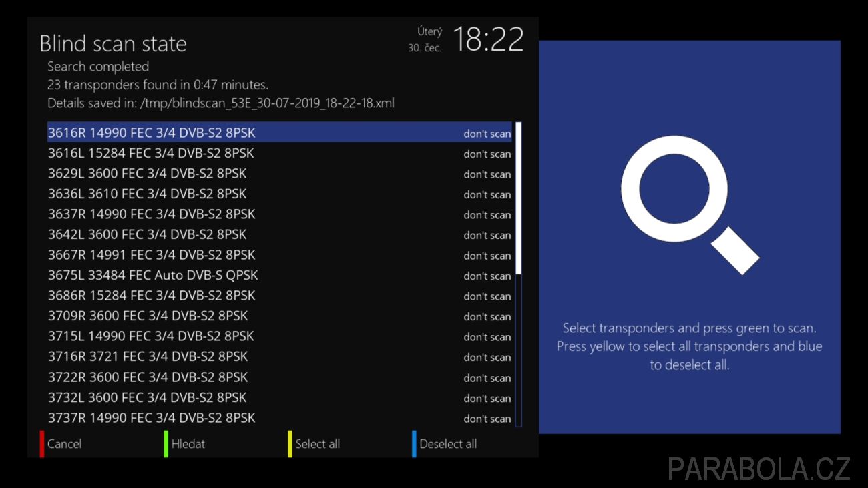Start scan with green Hledat button
This screenshot has width=868, height=488.
(x=184, y=444)
